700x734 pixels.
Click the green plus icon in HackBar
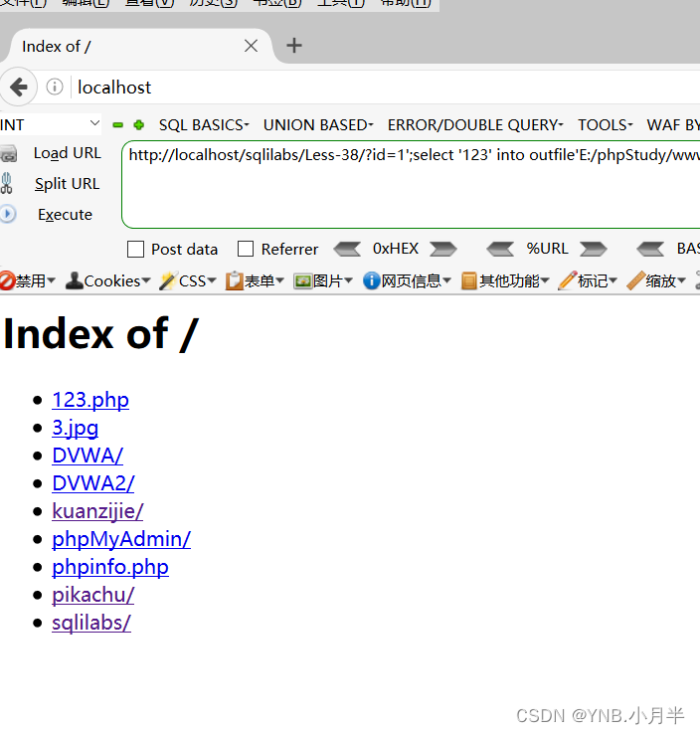click(138, 125)
